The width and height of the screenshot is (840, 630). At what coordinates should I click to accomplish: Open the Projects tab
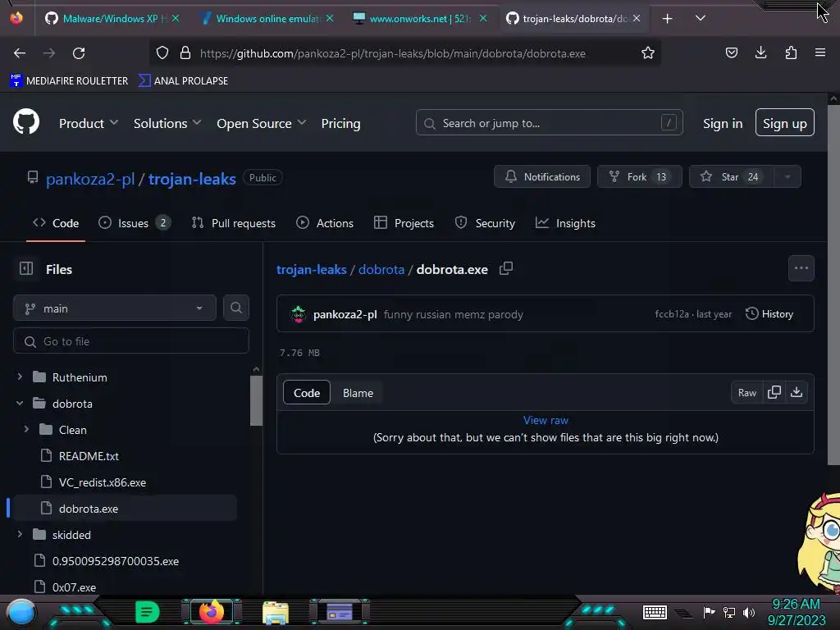[x=404, y=223]
